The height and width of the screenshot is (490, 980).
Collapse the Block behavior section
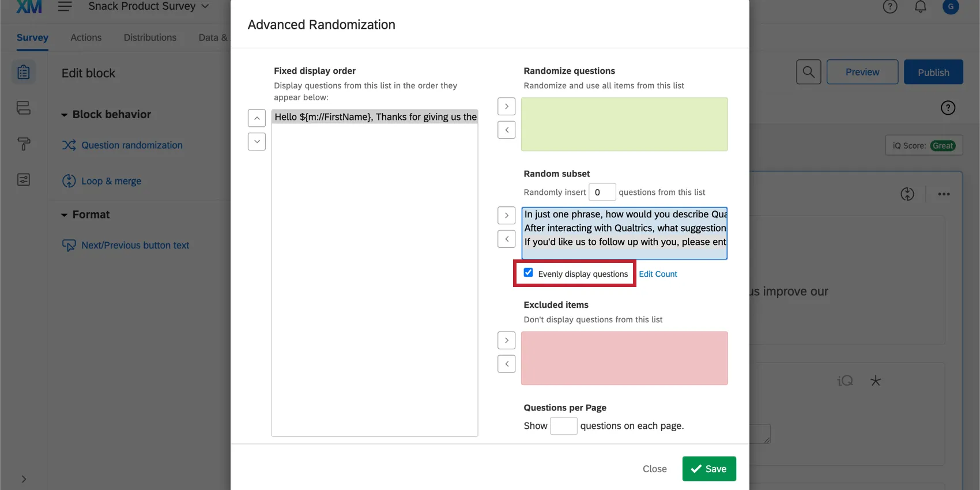point(65,115)
